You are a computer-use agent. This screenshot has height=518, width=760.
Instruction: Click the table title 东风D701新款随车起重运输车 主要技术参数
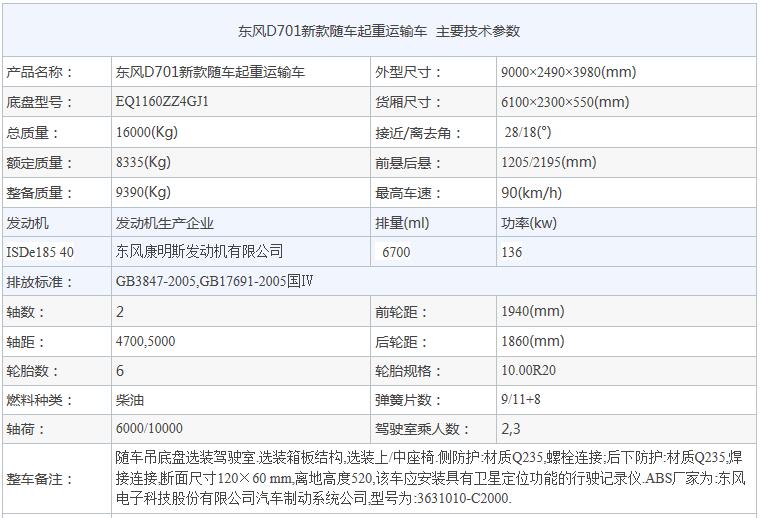[379, 31]
